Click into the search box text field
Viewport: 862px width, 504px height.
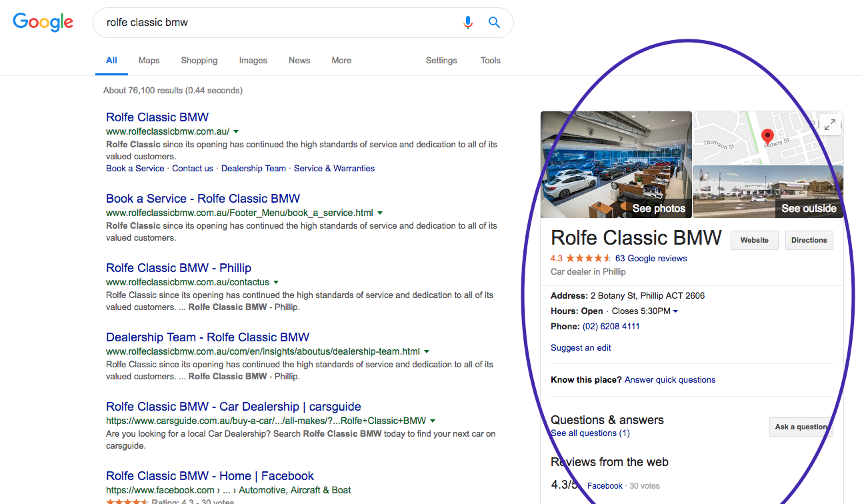(x=280, y=23)
